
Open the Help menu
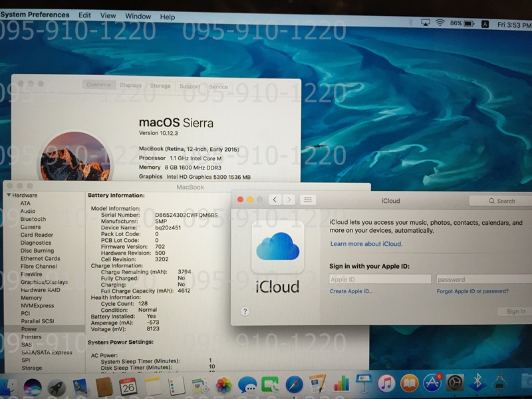pos(168,17)
